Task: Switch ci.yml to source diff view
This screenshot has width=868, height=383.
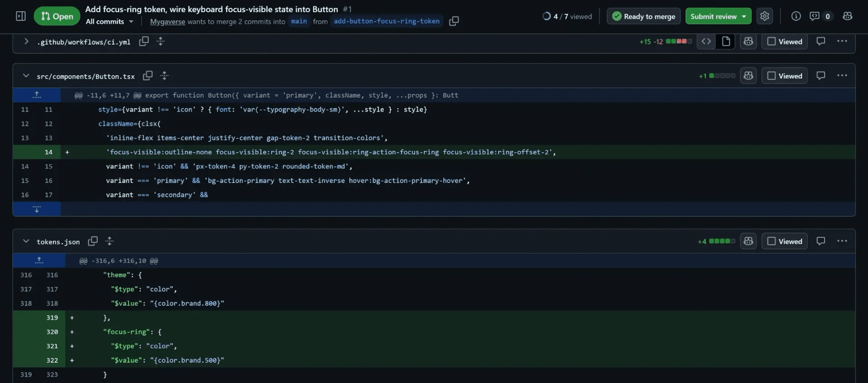Action: click(706, 41)
